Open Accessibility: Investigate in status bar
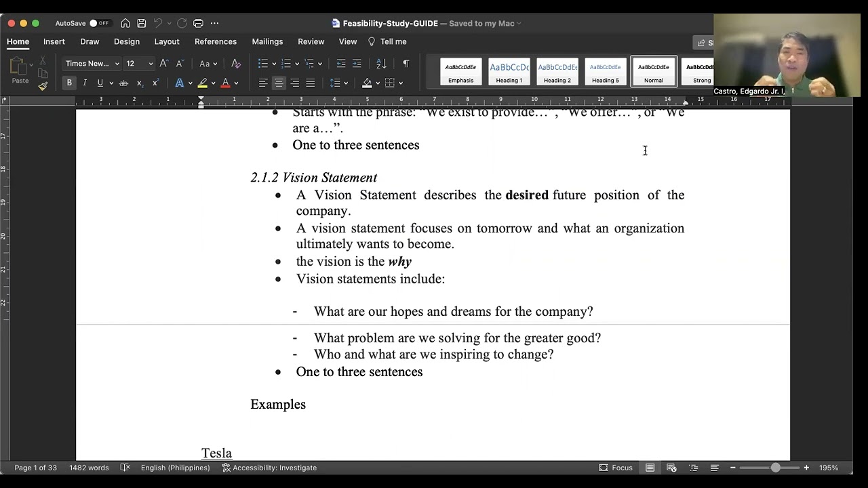The height and width of the screenshot is (488, 868). (269, 468)
